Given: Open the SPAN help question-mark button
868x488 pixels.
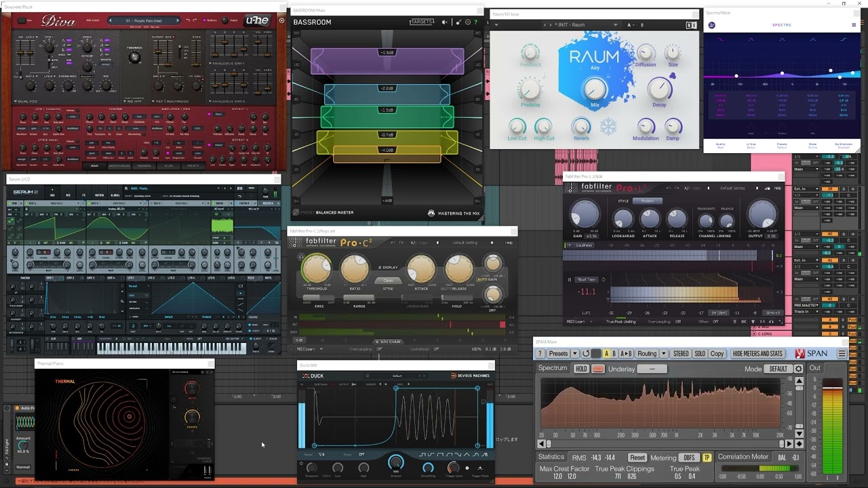Looking at the screenshot, I should (x=540, y=354).
